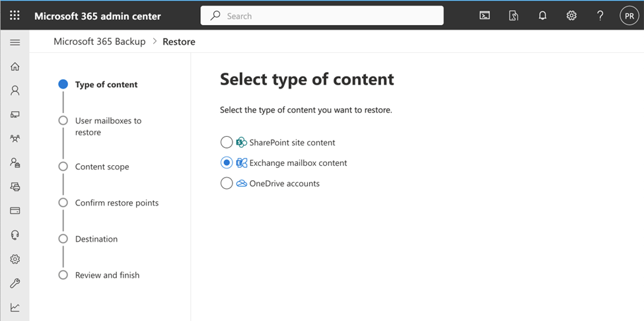This screenshot has height=321, width=644.
Task: Open the PR account avatar
Action: tap(629, 16)
